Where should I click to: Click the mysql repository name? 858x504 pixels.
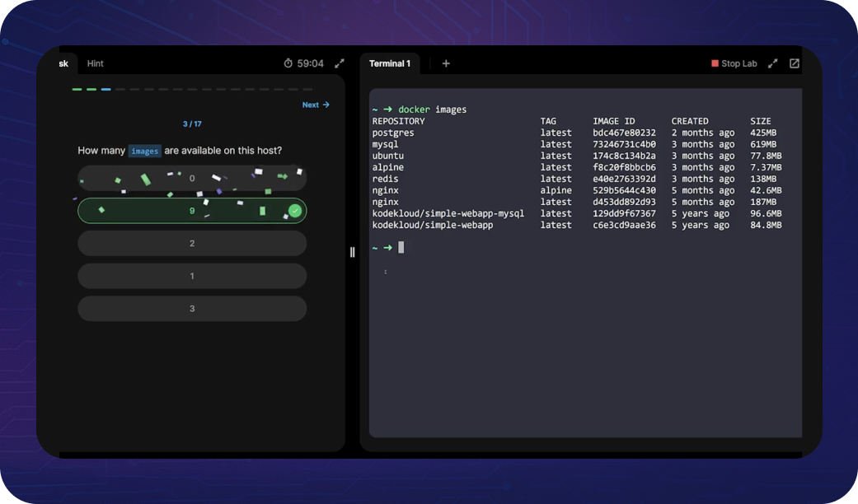pos(385,144)
